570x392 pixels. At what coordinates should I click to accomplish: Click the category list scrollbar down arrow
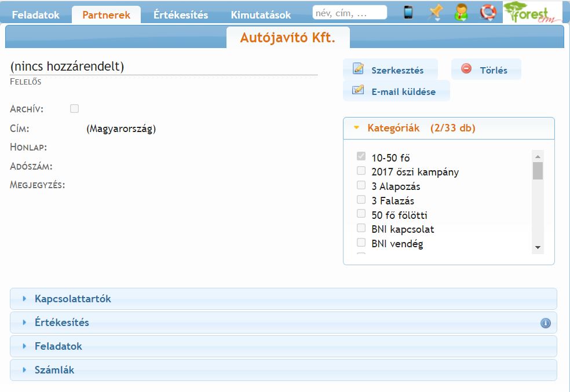pyautogui.click(x=538, y=247)
